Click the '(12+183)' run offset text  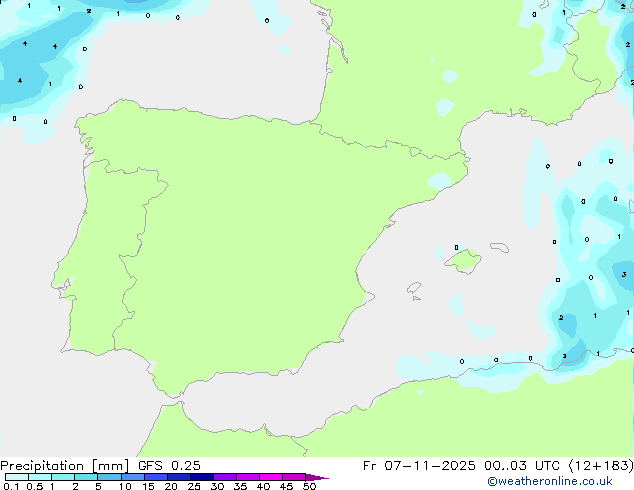(601, 466)
